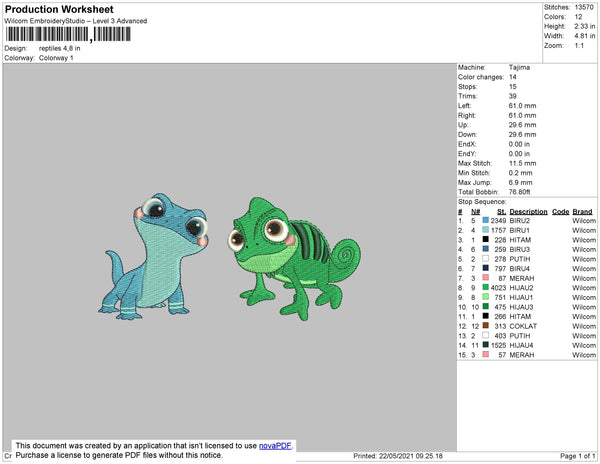Click the EndX label

[x=467, y=144]
